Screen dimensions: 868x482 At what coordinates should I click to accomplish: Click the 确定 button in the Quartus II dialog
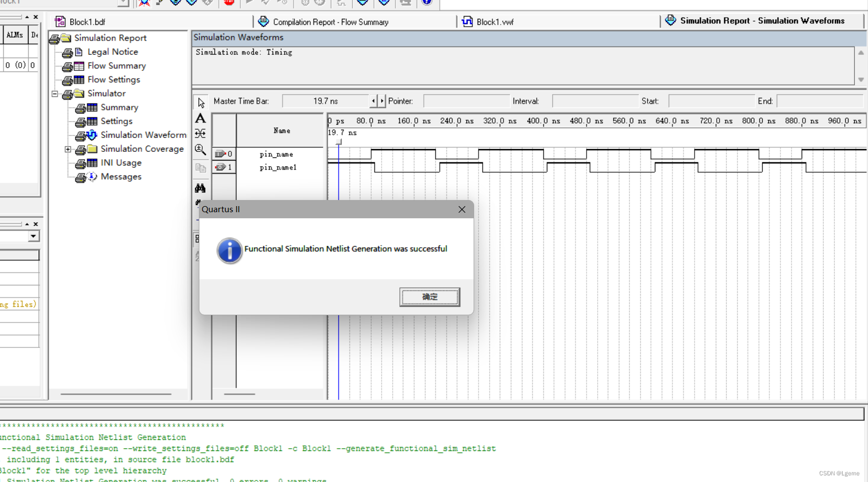point(430,296)
